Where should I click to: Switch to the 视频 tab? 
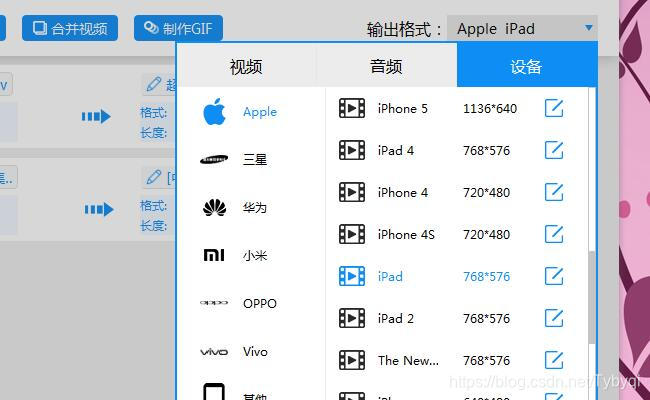pos(246,66)
